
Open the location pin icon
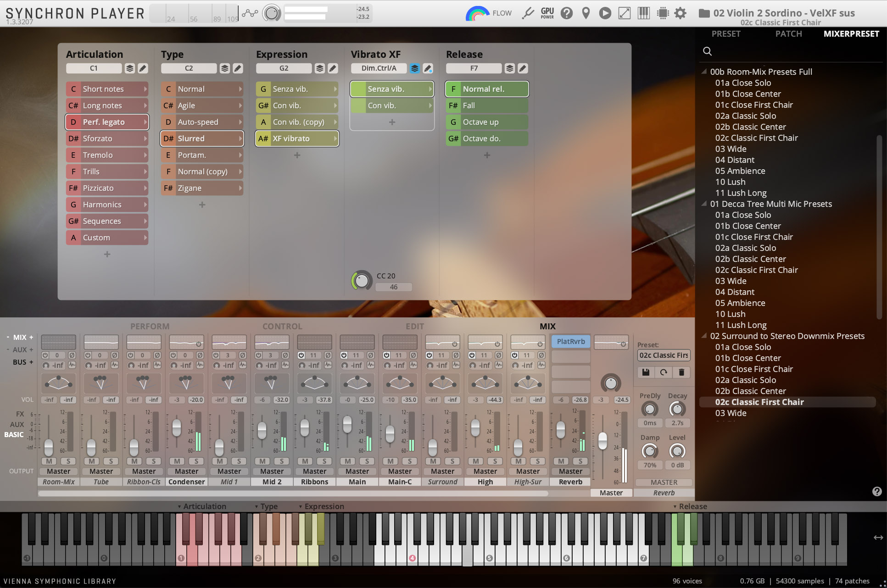tap(586, 13)
